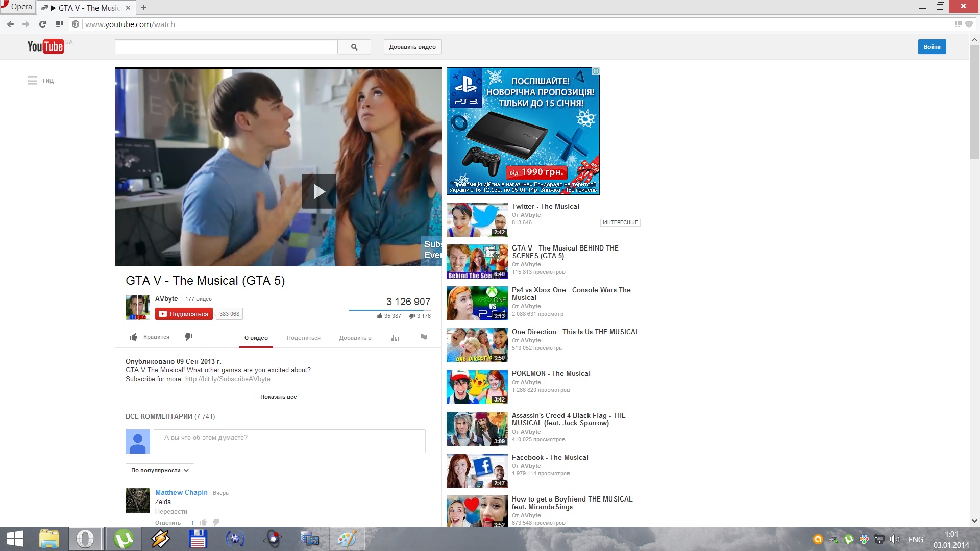Click the Войти sign-in button
Image resolution: width=980 pixels, height=551 pixels.
pyautogui.click(x=932, y=47)
